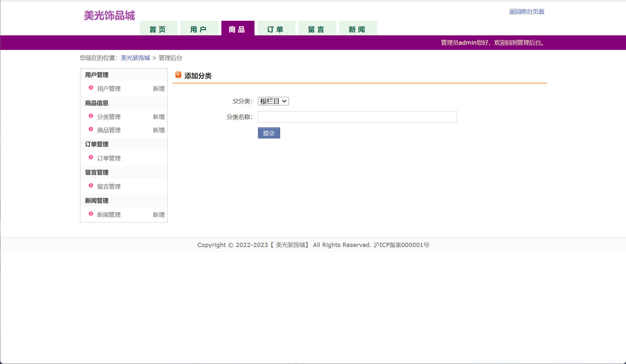Open the 父分类 dropdown showing 根栏目
626x364 pixels.
(x=273, y=101)
